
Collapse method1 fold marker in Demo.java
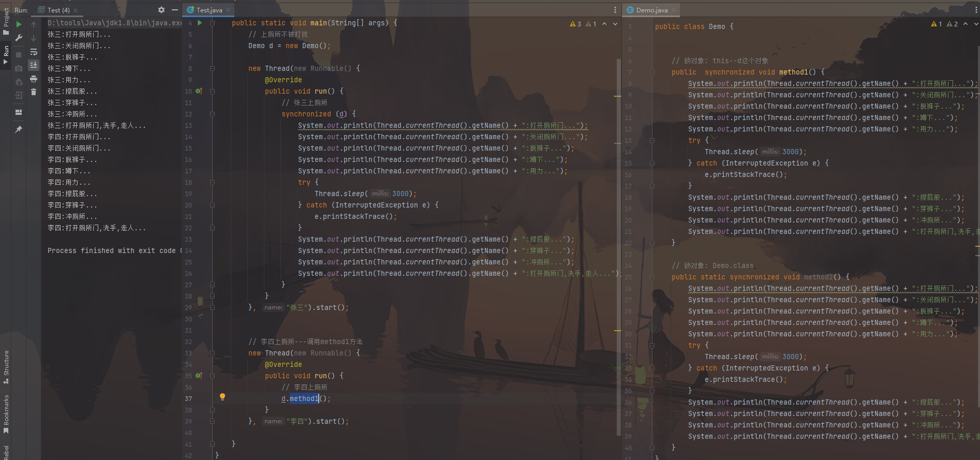(652, 72)
